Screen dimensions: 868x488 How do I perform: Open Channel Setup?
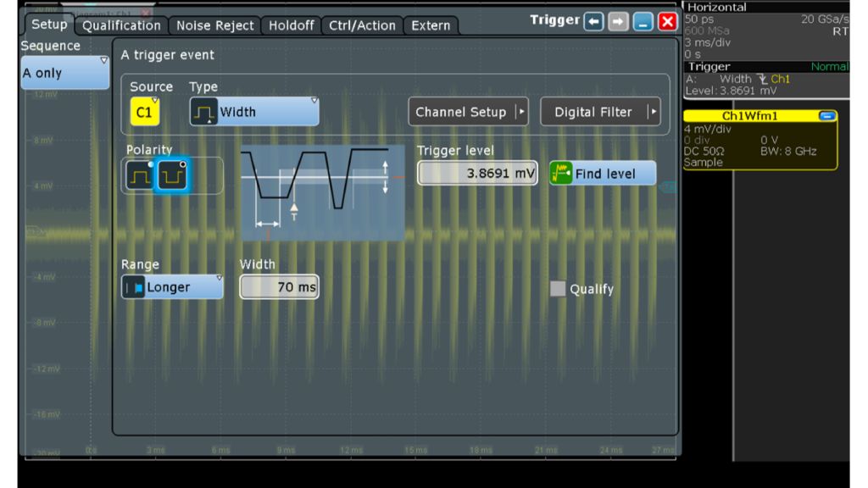click(x=468, y=112)
